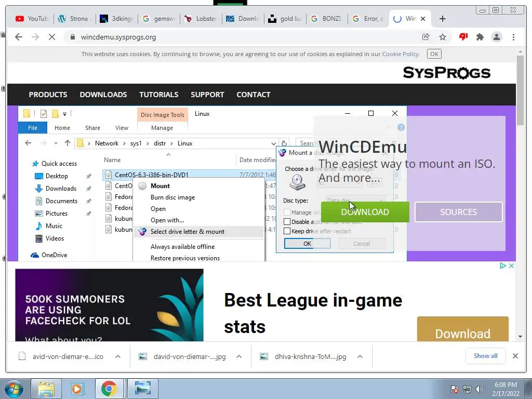532x399 pixels.
Task: Open the picture viewer taskbar icon
Action: 142,389
